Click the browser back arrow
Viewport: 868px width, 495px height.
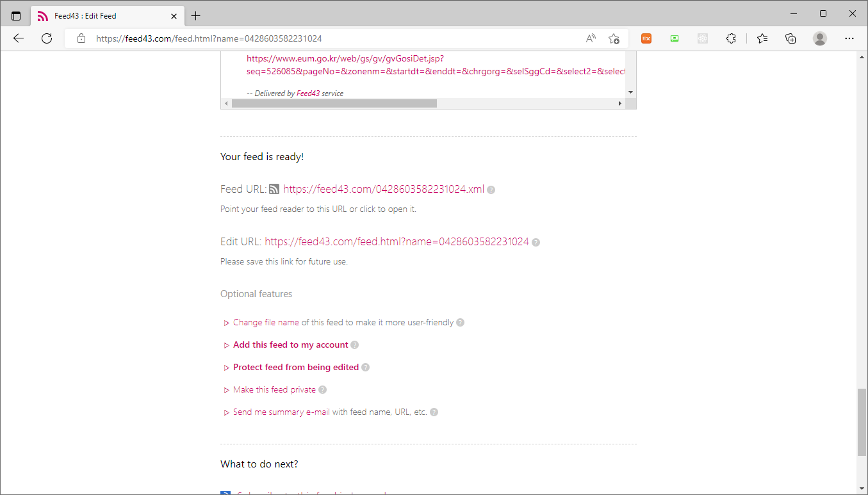(x=19, y=38)
